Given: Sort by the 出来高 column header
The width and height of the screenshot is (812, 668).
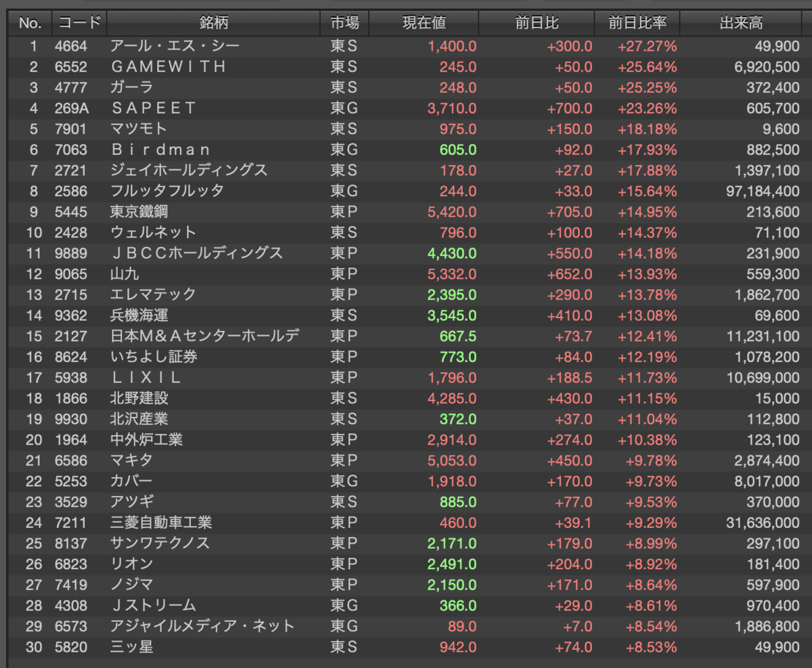Looking at the screenshot, I should pos(741,23).
